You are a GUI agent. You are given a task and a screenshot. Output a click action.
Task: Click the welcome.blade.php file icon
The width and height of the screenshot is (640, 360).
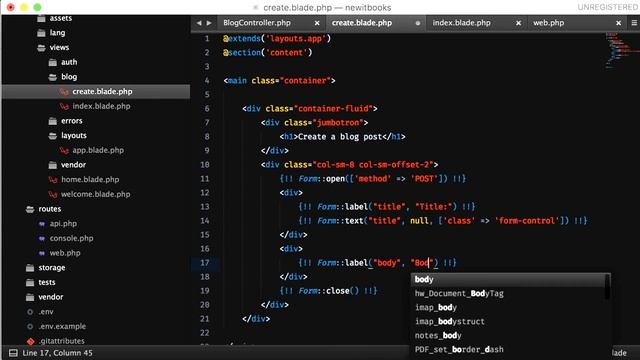pyautogui.click(x=53, y=195)
